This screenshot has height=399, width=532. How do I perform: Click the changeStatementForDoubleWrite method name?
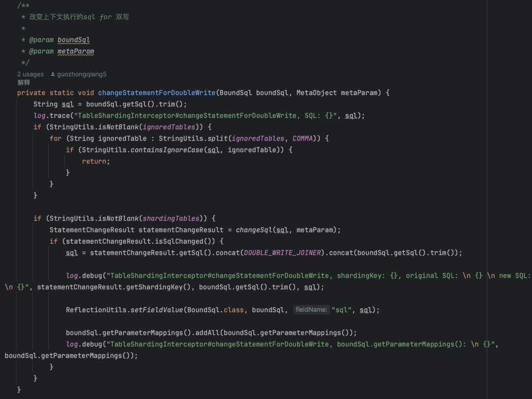click(157, 93)
